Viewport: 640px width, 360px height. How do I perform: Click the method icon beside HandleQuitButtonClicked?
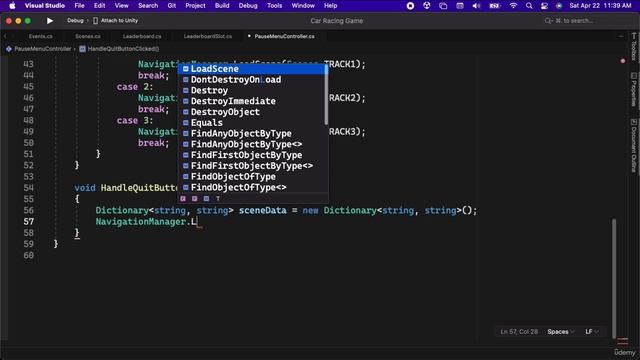[x=82, y=49]
